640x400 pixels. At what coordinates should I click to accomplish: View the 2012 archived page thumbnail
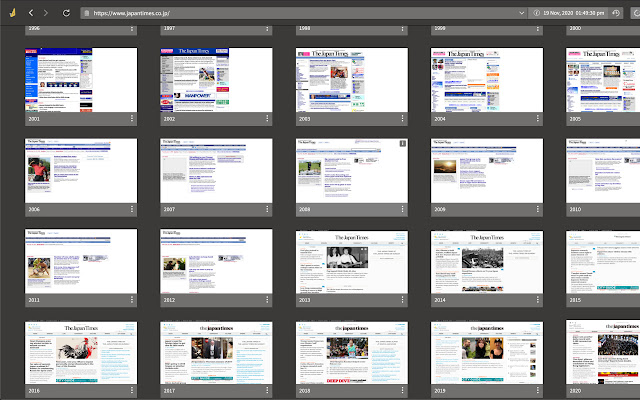(216, 261)
